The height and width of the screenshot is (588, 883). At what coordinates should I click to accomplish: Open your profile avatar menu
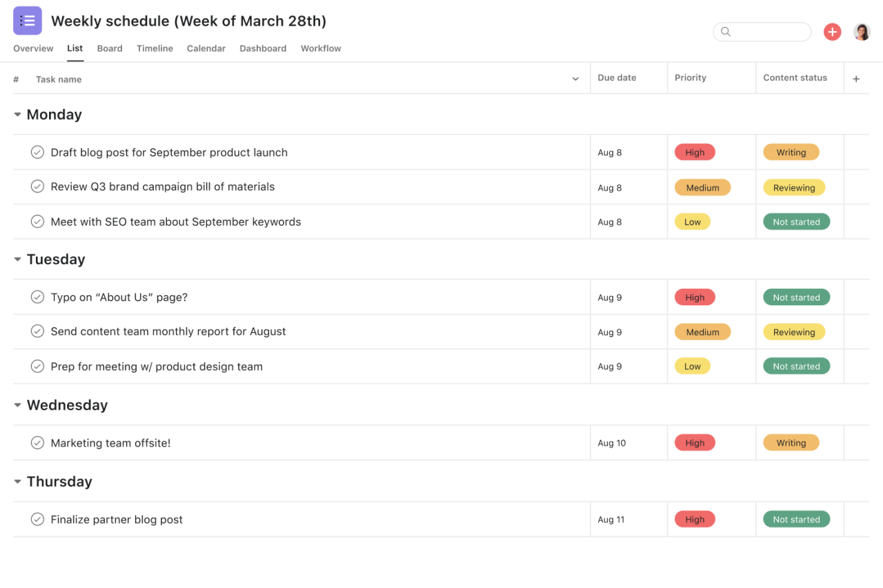tap(862, 32)
